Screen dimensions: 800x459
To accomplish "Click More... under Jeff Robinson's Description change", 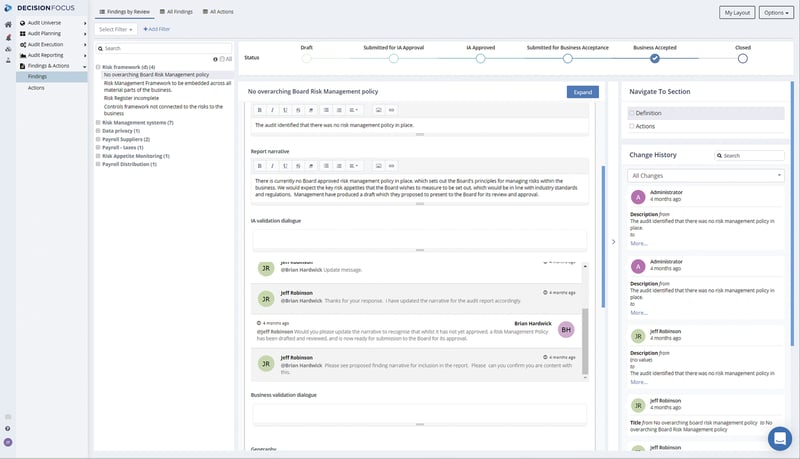I will tap(639, 382).
